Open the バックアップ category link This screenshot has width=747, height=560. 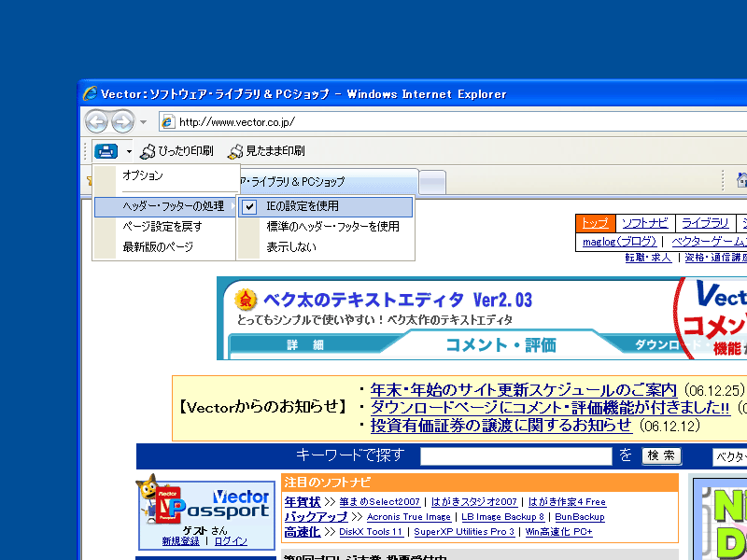pyautogui.click(x=316, y=517)
